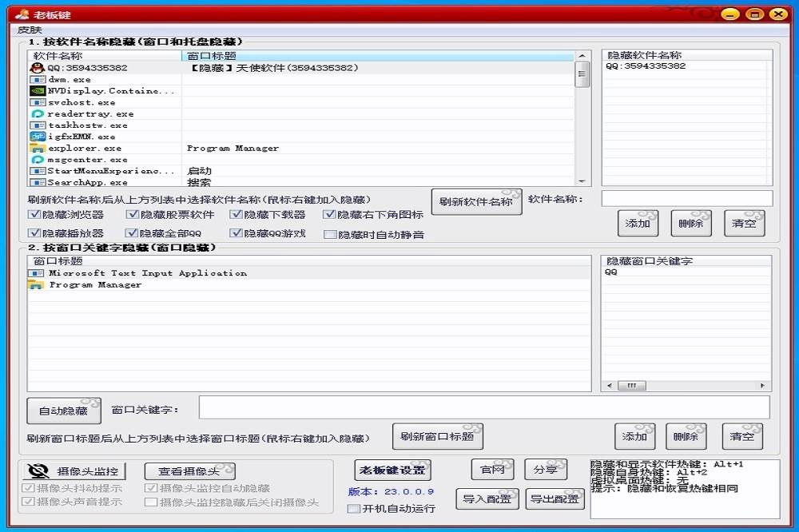This screenshot has height=532, width=799.
Task: Click the 窗口标题 column header in software list
Action: click(x=378, y=56)
